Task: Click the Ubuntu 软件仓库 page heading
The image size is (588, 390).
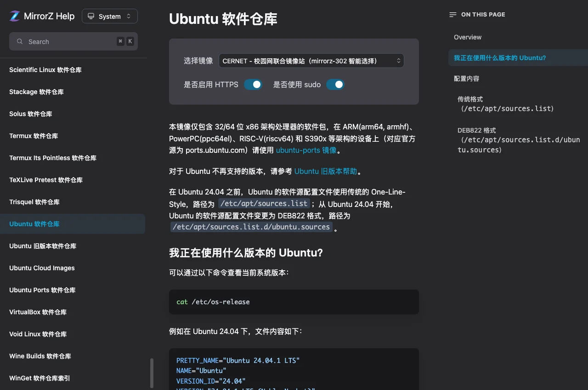Action: pyautogui.click(x=223, y=19)
